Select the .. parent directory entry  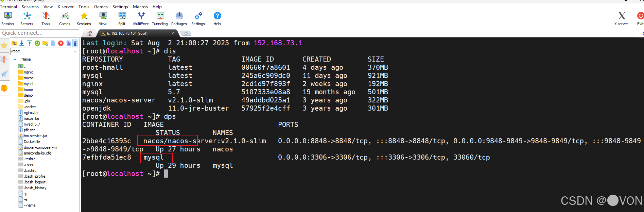point(22,66)
